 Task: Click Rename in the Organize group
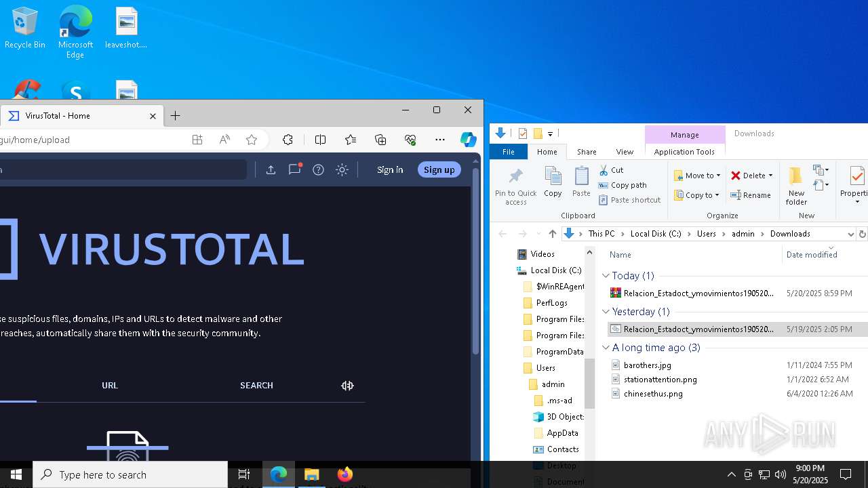point(751,195)
